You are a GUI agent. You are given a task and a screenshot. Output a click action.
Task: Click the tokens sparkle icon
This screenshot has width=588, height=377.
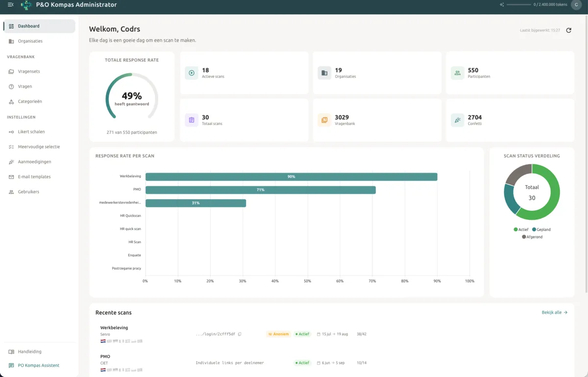tap(502, 4)
